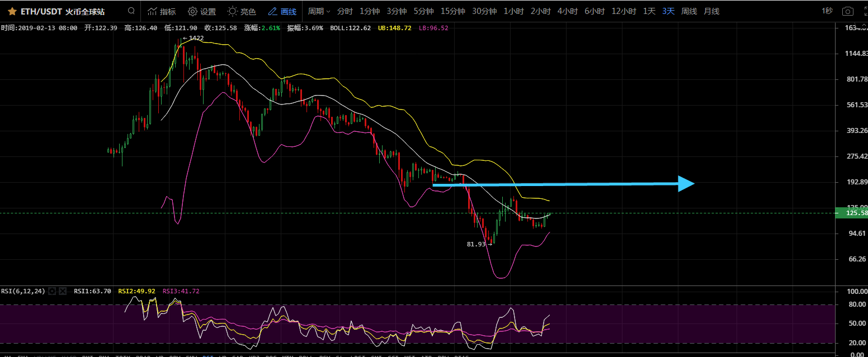Select the 分时 time-share view
The width and height of the screenshot is (868, 357).
(x=345, y=11)
